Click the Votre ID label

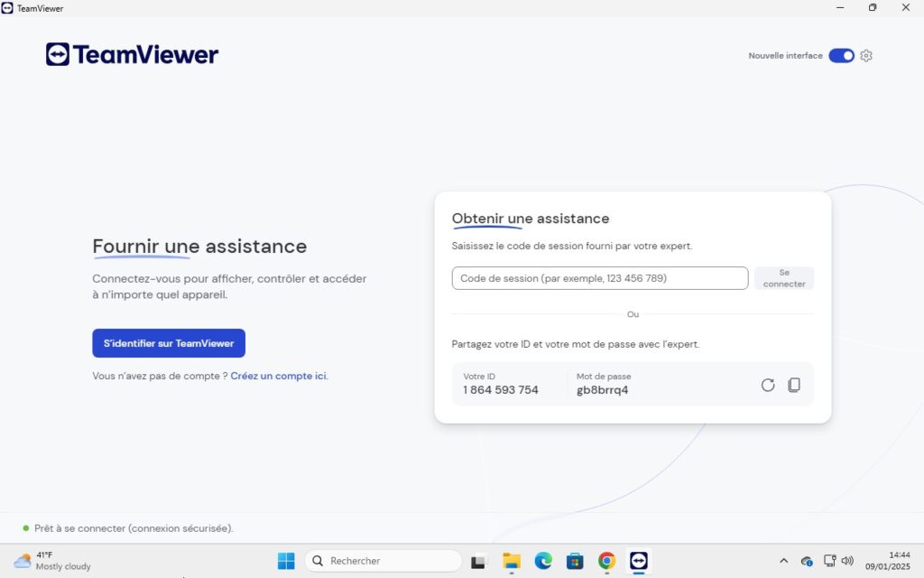click(479, 377)
